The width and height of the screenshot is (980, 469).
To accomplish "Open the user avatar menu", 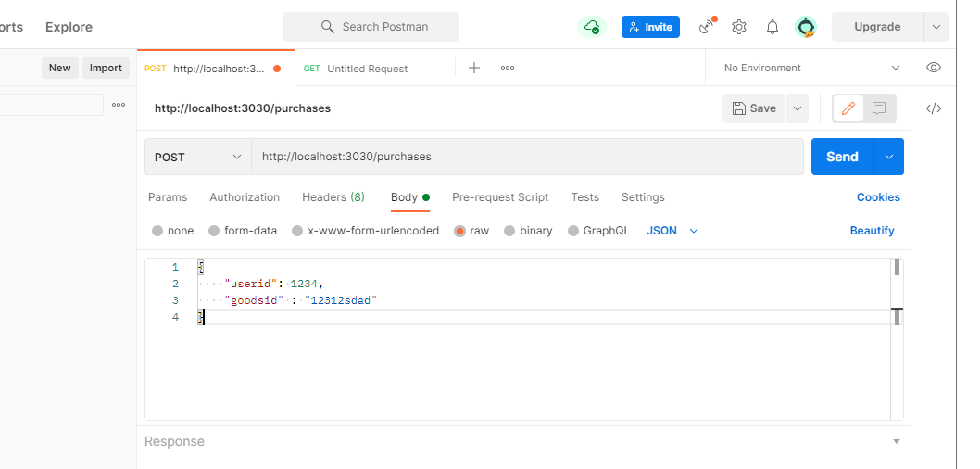I will pyautogui.click(x=806, y=27).
